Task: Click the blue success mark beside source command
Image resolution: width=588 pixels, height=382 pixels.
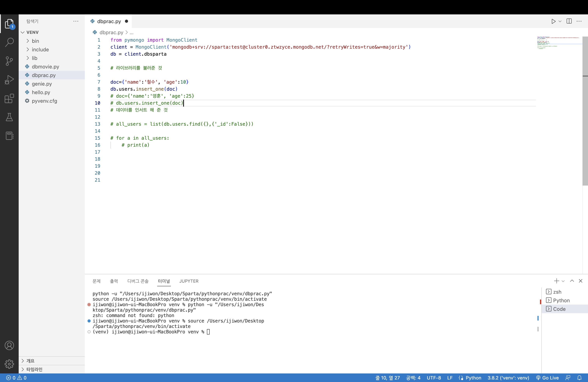Action: click(x=89, y=321)
